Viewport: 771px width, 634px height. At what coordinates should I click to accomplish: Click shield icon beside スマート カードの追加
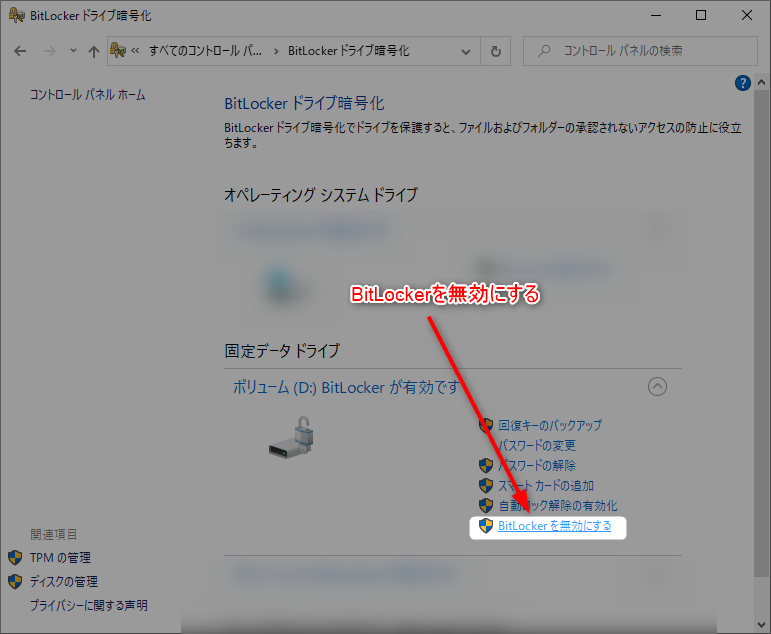486,485
